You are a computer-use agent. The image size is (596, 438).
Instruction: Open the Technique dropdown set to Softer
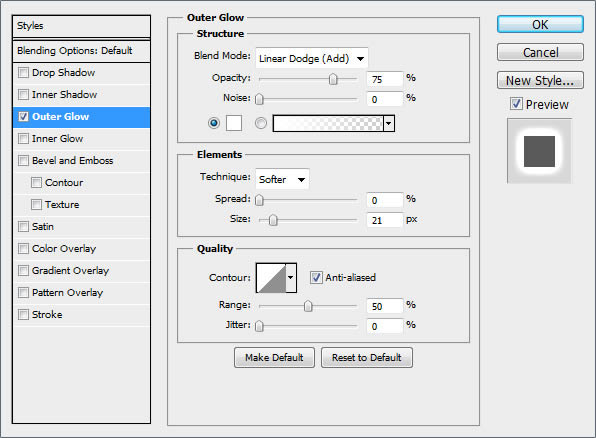pos(282,179)
